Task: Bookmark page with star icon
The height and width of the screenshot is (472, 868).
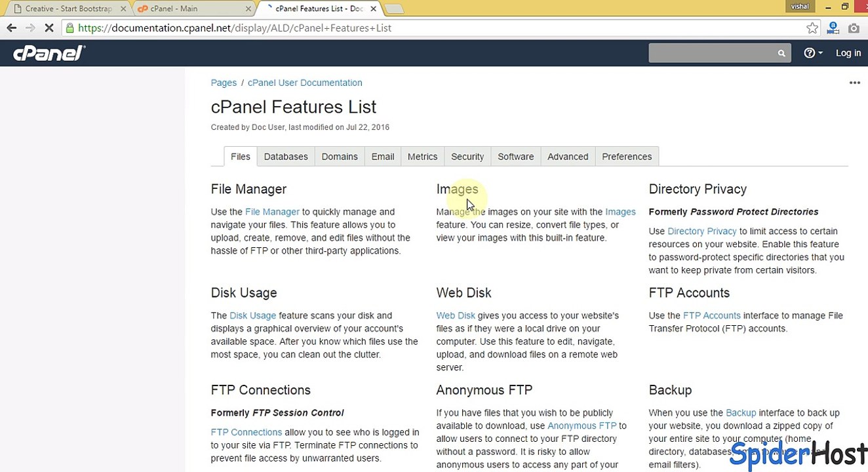Action: click(812, 28)
